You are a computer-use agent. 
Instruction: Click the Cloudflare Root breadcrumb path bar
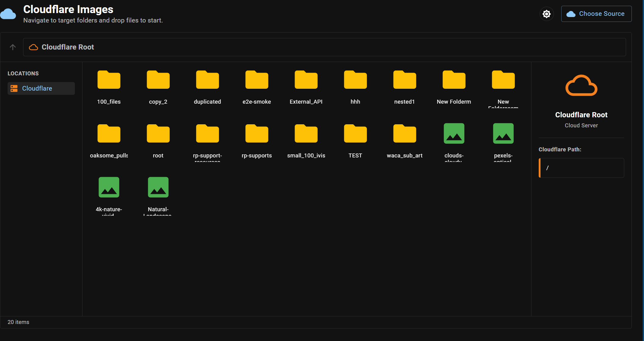324,47
